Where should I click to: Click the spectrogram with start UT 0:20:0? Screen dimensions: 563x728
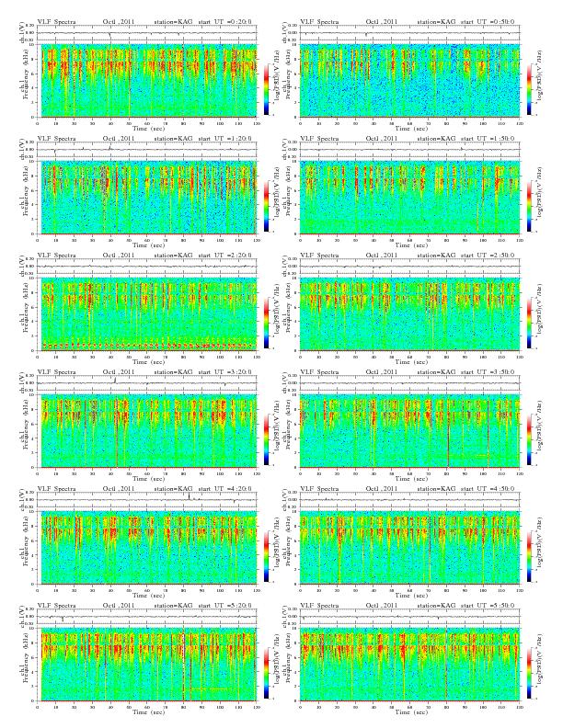(147, 80)
